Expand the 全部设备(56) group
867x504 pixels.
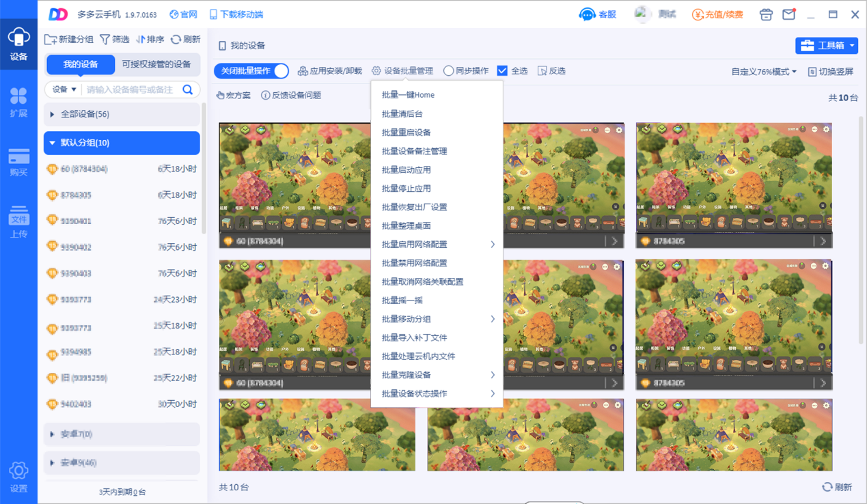(x=122, y=114)
